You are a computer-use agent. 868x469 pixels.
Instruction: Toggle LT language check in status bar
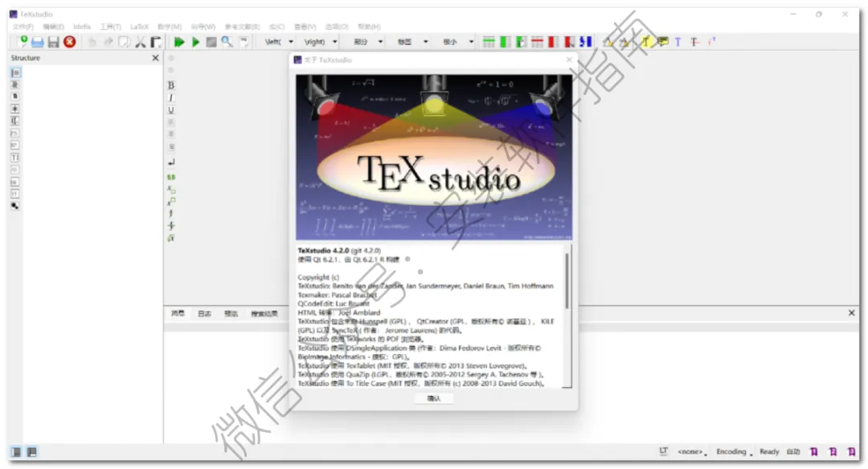pyautogui.click(x=663, y=451)
